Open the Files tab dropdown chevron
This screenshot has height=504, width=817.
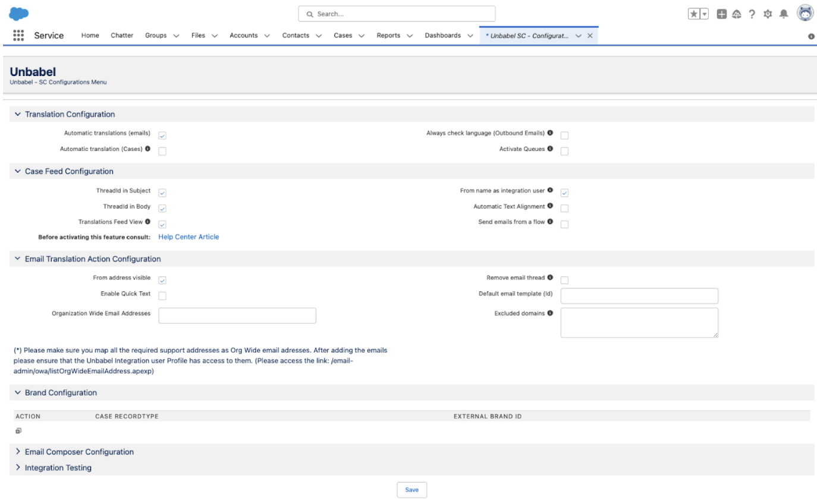click(x=215, y=36)
